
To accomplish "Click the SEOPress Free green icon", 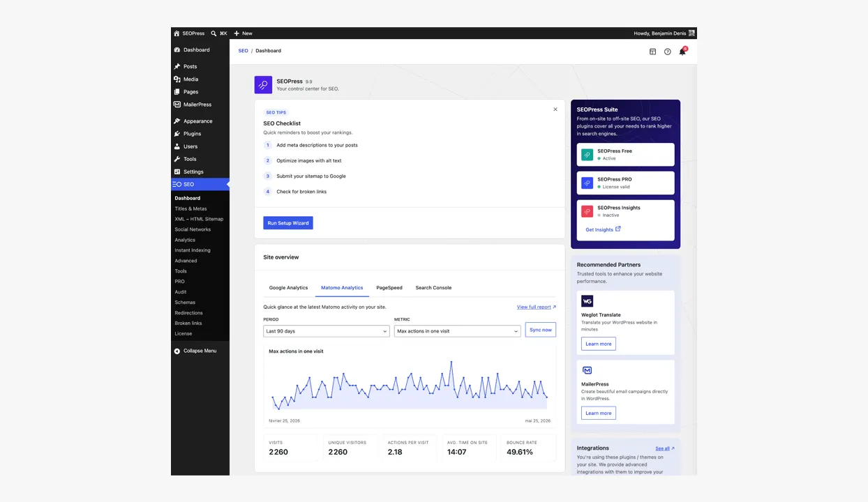I will pyautogui.click(x=588, y=155).
